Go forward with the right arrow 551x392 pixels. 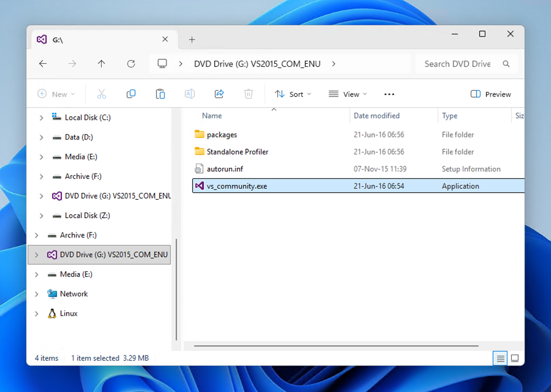[x=72, y=64]
